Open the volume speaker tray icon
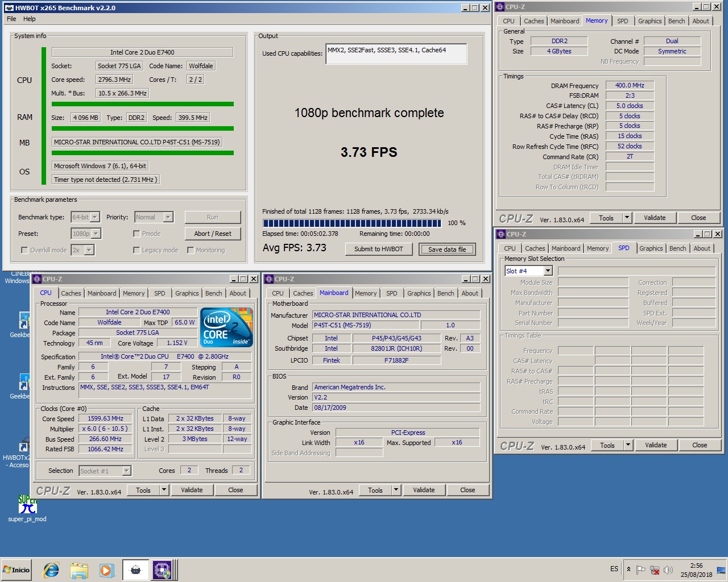This screenshot has width=728, height=582. [x=668, y=569]
